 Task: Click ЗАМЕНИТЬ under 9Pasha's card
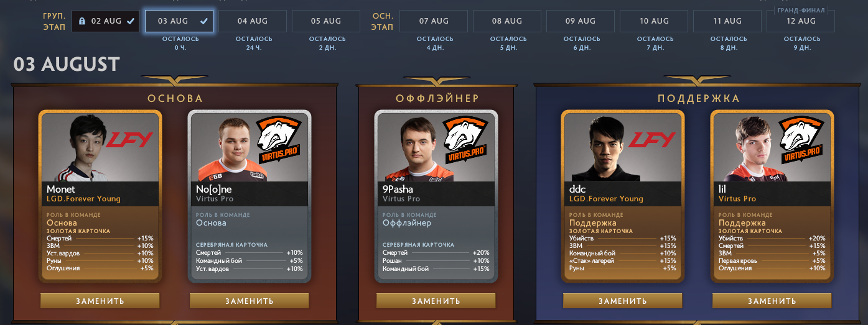click(436, 301)
